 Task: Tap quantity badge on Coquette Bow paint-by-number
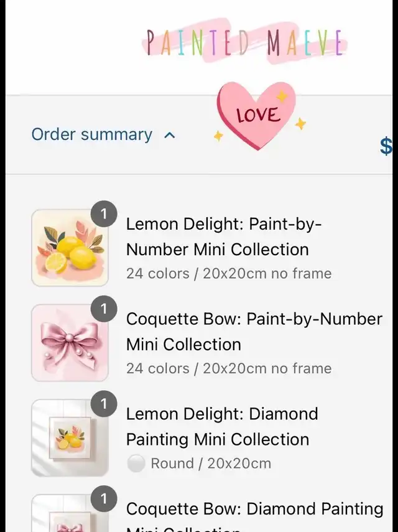pos(104,309)
